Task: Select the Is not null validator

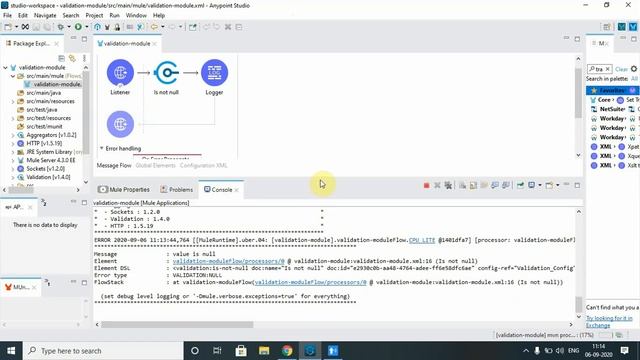Action: coord(167,73)
